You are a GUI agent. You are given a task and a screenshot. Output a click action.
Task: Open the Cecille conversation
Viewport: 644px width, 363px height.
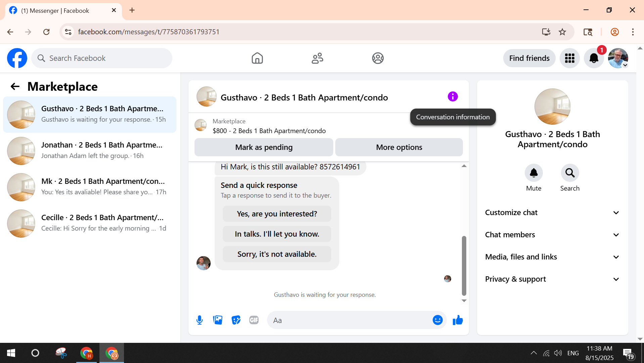click(x=90, y=224)
